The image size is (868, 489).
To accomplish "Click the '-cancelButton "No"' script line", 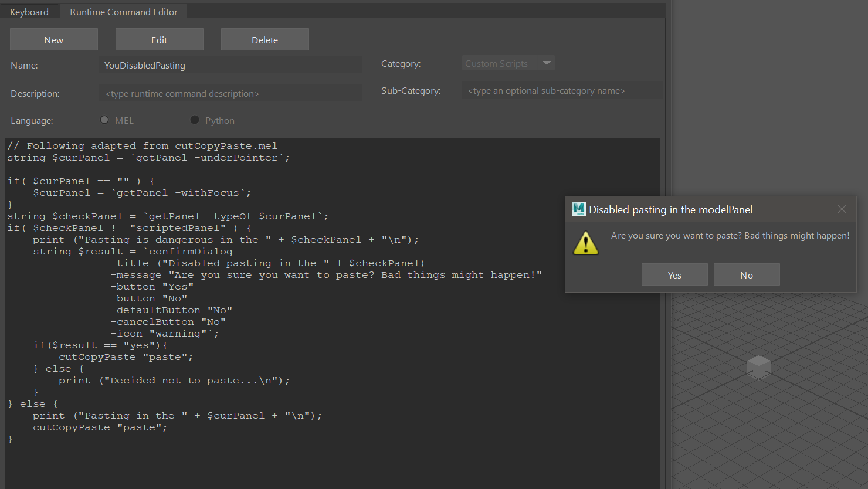I will coord(168,322).
